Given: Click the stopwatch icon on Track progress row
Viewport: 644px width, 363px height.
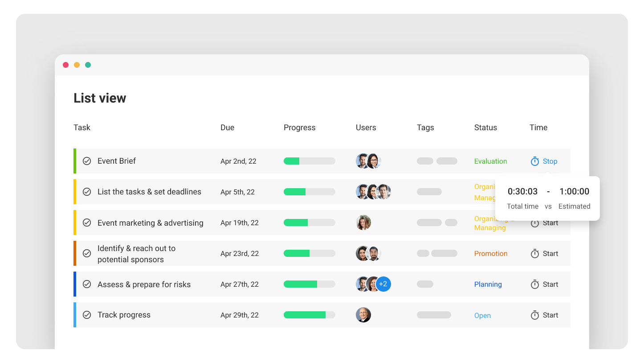Looking at the screenshot, I should [534, 315].
